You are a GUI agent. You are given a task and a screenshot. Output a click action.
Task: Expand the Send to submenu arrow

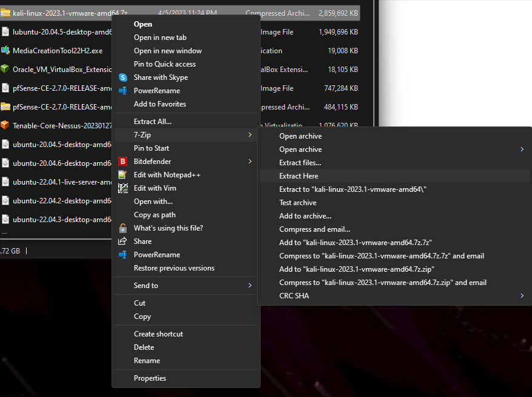(250, 286)
